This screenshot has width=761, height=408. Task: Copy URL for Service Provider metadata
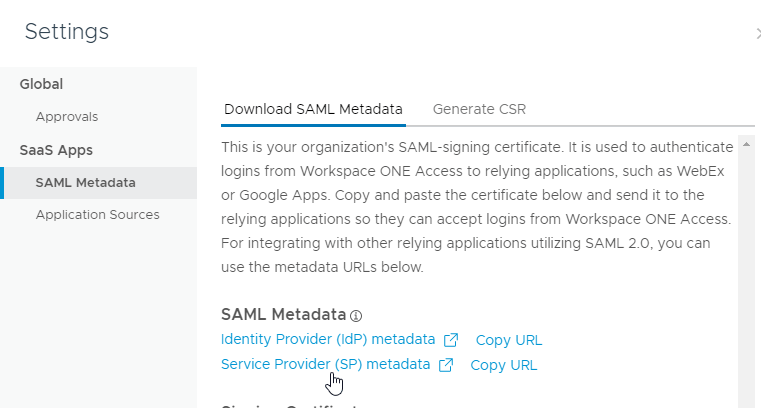(504, 365)
